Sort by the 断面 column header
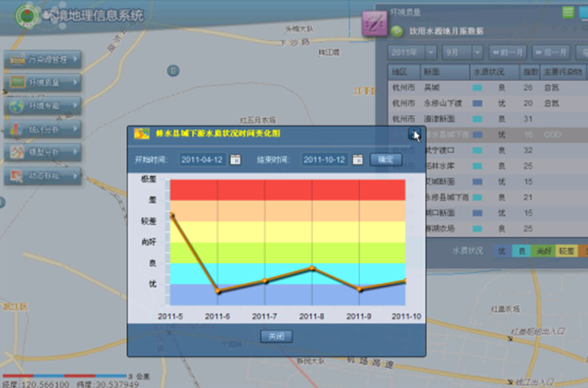This screenshot has height=388, width=588. [445, 72]
